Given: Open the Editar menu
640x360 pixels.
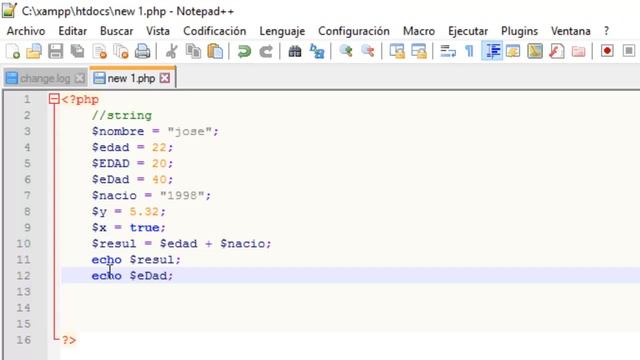Looking at the screenshot, I should [73, 31].
